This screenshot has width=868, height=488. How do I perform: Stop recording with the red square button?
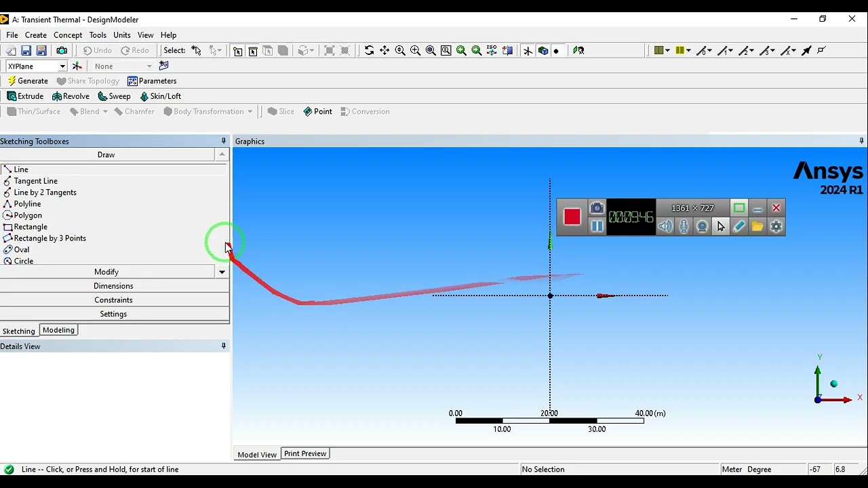point(572,217)
